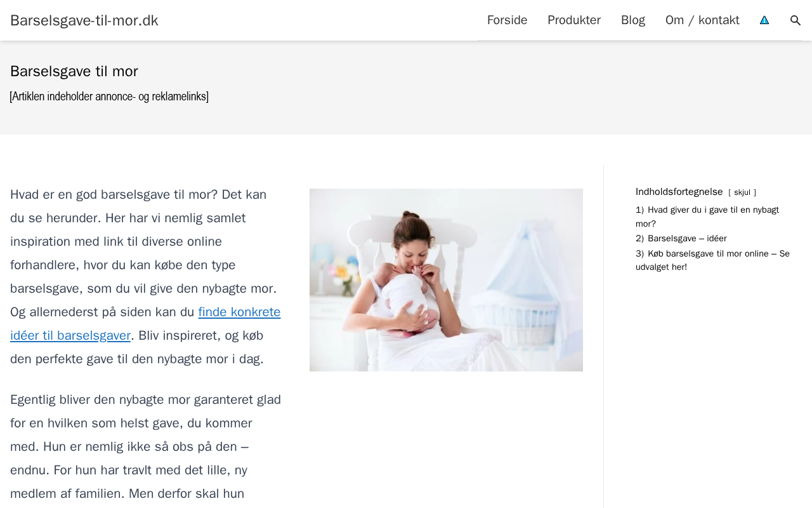Click the Indholdsfortegnelse heading

pyautogui.click(x=679, y=192)
